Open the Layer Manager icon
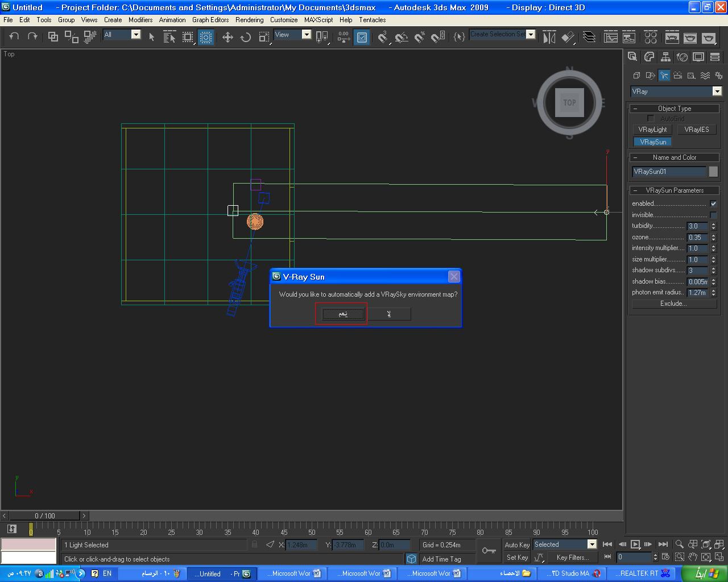728x582 pixels. click(x=589, y=38)
